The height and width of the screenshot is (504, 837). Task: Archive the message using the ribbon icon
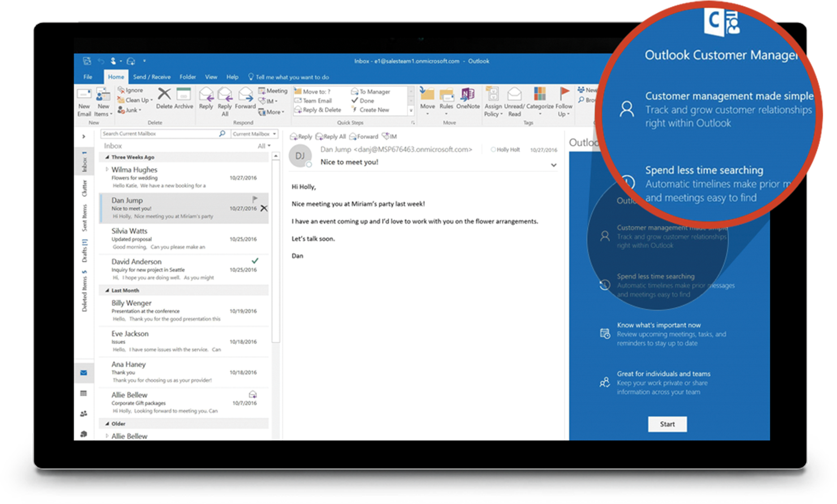[x=183, y=95]
